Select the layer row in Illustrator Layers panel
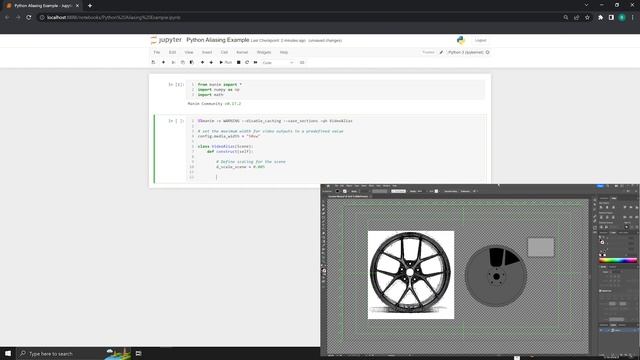640x360 pixels. click(x=618, y=330)
